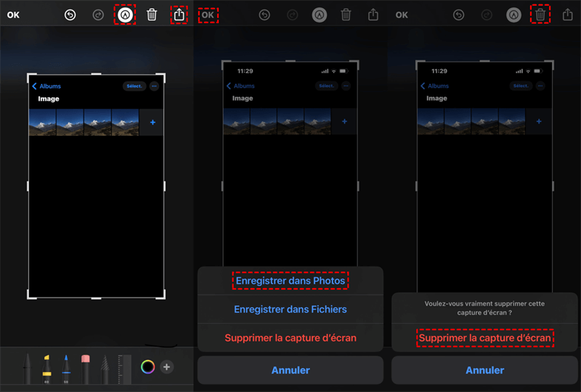Tap the plus button beside color wheel
The width and height of the screenshot is (581, 392).
pyautogui.click(x=166, y=367)
